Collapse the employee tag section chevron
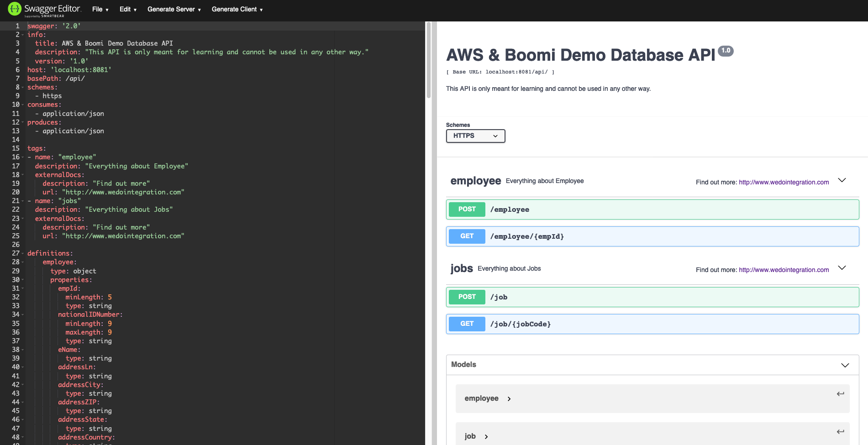868x445 pixels. pyautogui.click(x=842, y=180)
